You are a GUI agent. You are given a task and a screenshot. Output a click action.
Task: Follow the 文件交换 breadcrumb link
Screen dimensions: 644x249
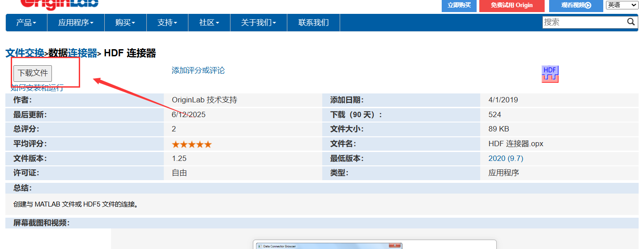[25, 53]
